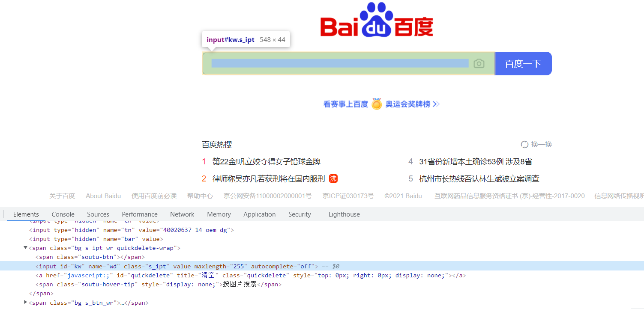Click the javascript:; href link in DOM
Screen dimensions: 644x309
point(89,275)
